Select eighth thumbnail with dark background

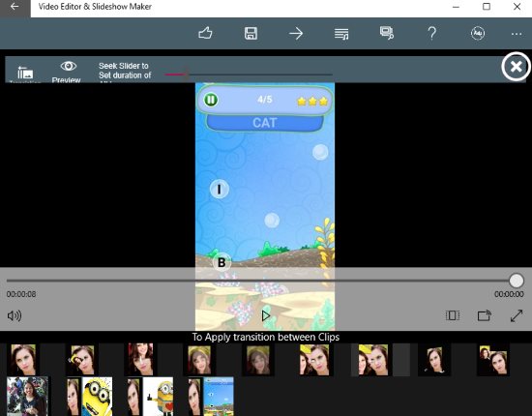tap(434, 360)
